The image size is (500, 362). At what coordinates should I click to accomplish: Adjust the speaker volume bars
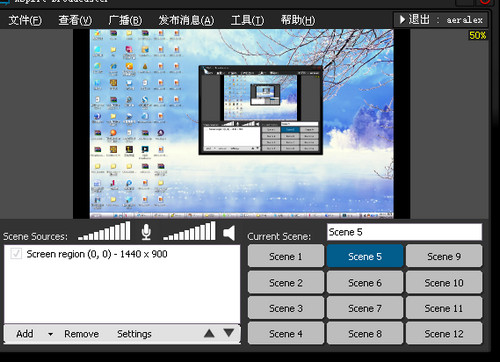tap(189, 231)
